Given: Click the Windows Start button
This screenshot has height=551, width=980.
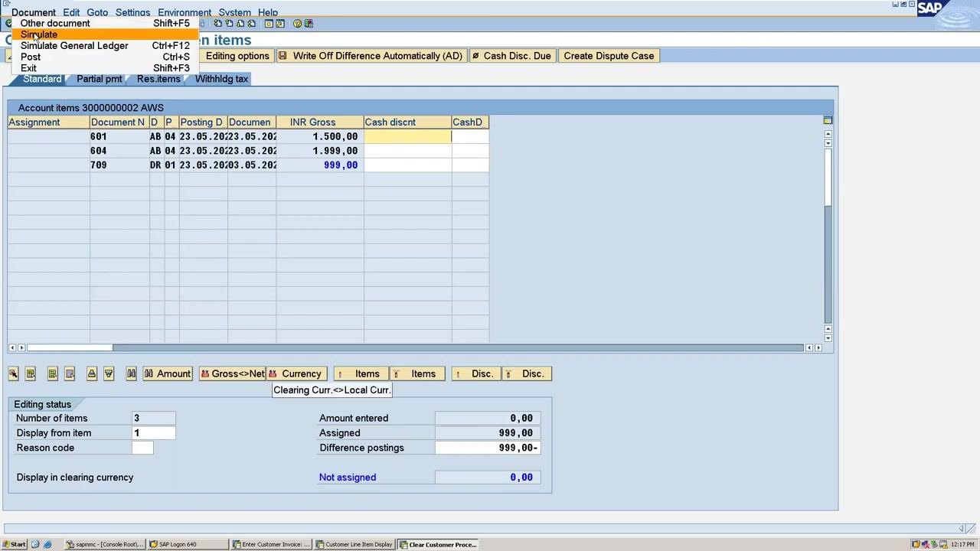Looking at the screenshot, I should tap(15, 544).
